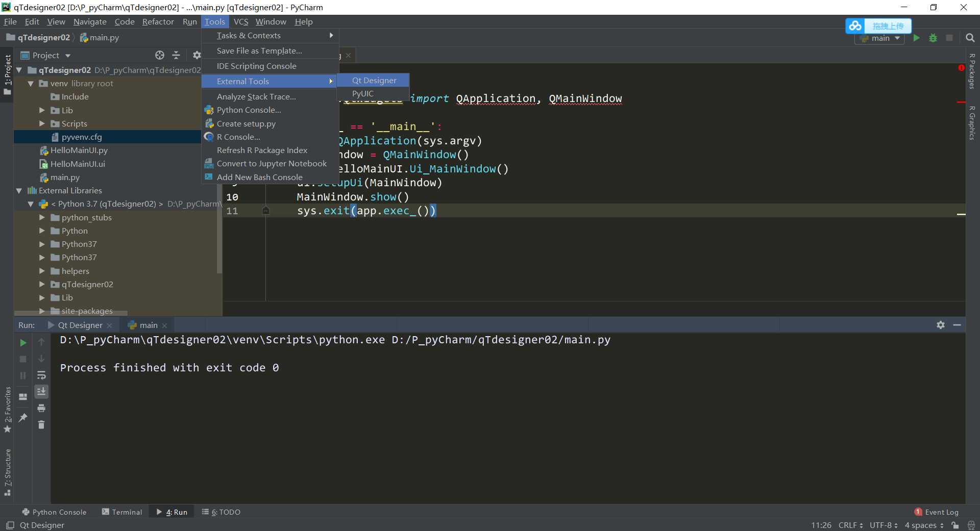Stop process in Run panel

pyautogui.click(x=23, y=359)
